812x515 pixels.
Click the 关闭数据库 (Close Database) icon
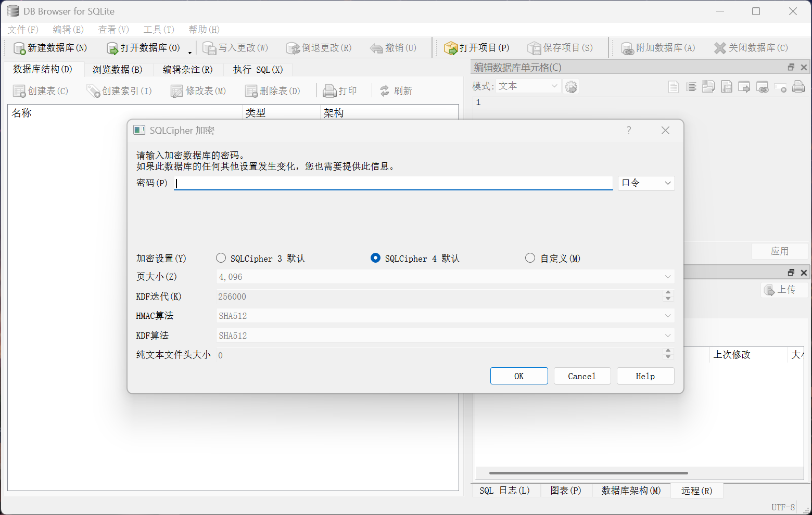[720, 48]
